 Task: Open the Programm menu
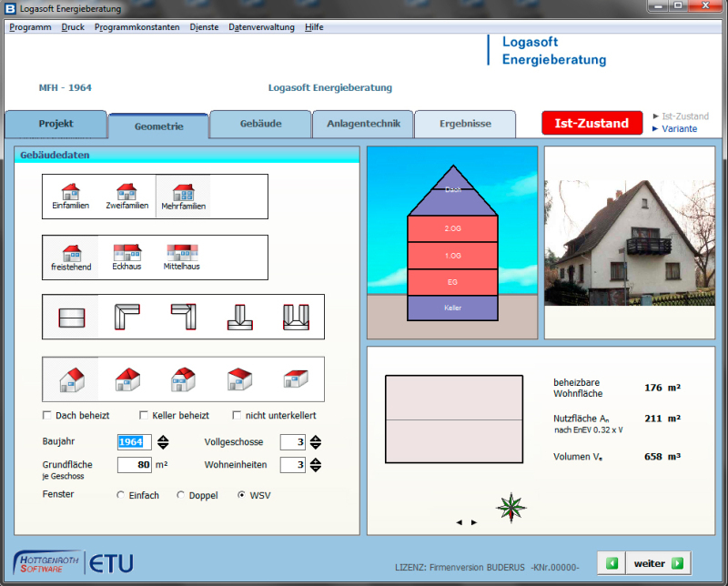tap(30, 27)
